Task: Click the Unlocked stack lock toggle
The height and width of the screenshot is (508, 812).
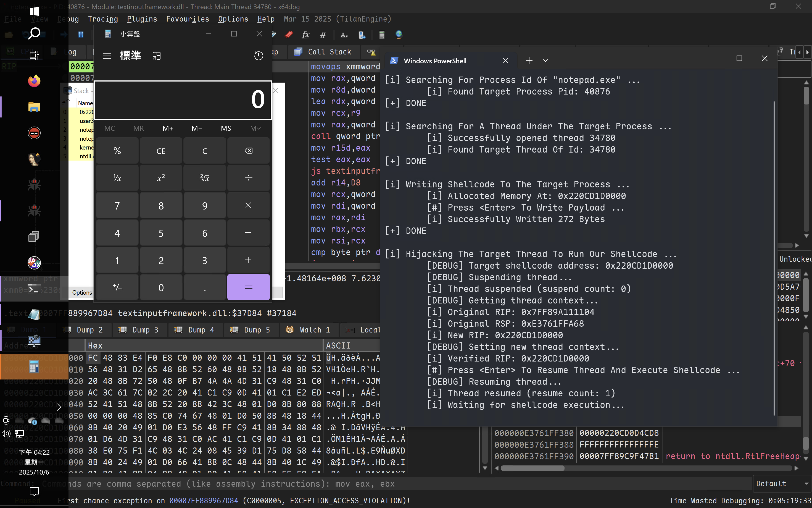Action: tap(795, 259)
